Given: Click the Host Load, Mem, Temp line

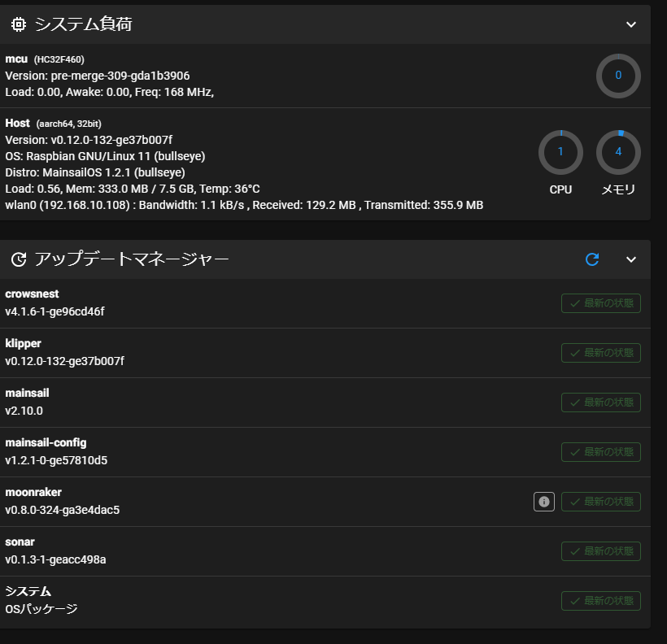Looking at the screenshot, I should [x=133, y=189].
